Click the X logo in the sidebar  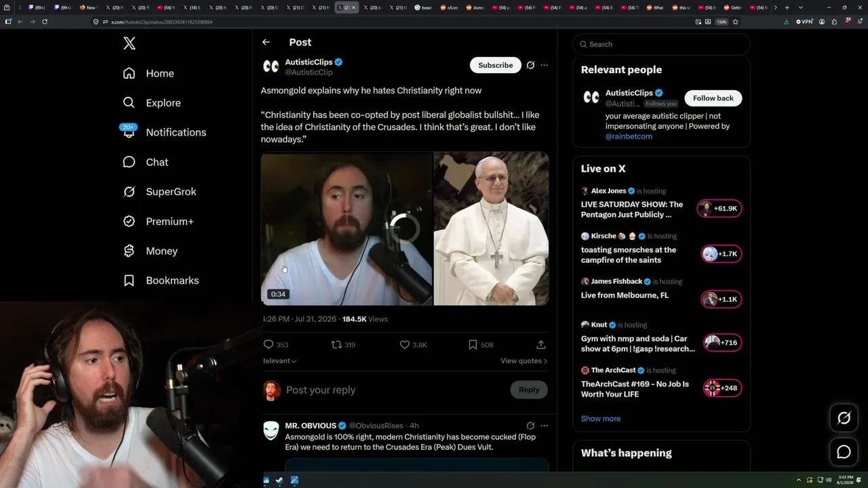(x=130, y=43)
